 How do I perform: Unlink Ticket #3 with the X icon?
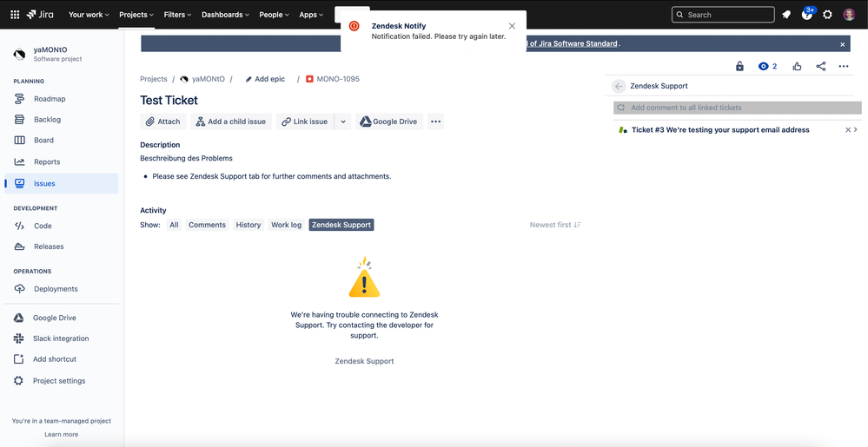[848, 130]
